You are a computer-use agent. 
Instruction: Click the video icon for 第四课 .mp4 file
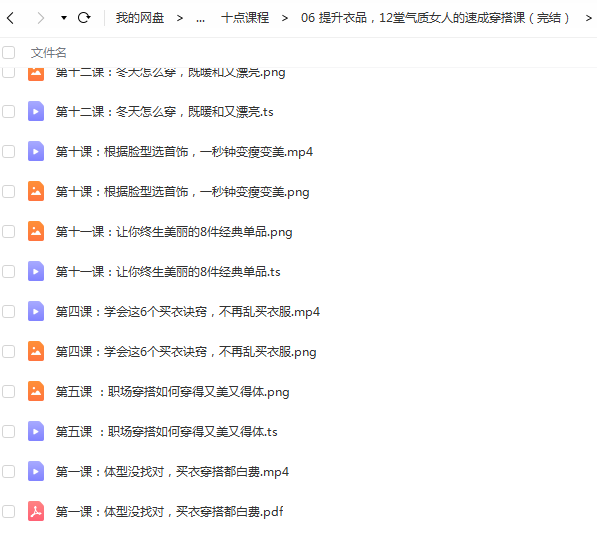[x=36, y=311]
